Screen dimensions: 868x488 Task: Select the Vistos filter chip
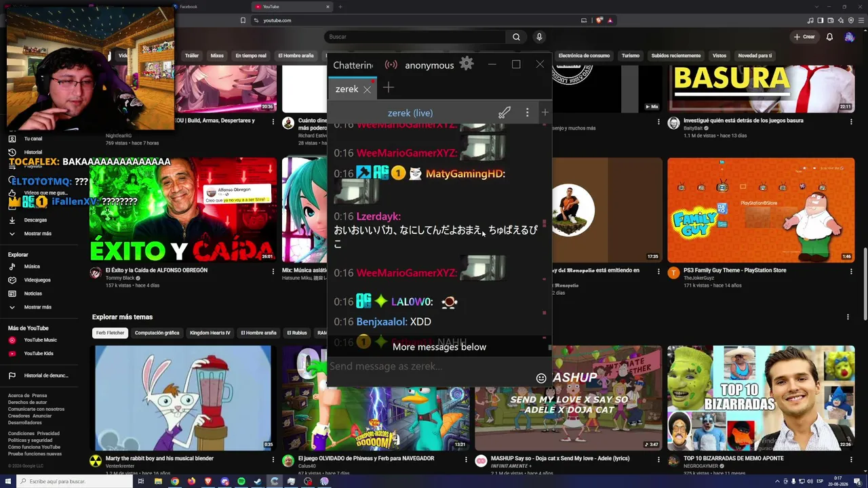(x=719, y=56)
